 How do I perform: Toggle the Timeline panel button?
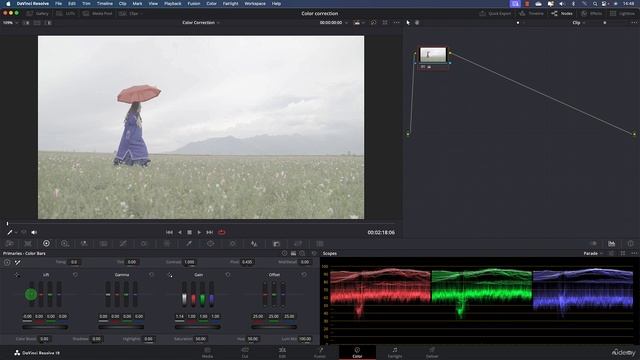[x=531, y=13]
